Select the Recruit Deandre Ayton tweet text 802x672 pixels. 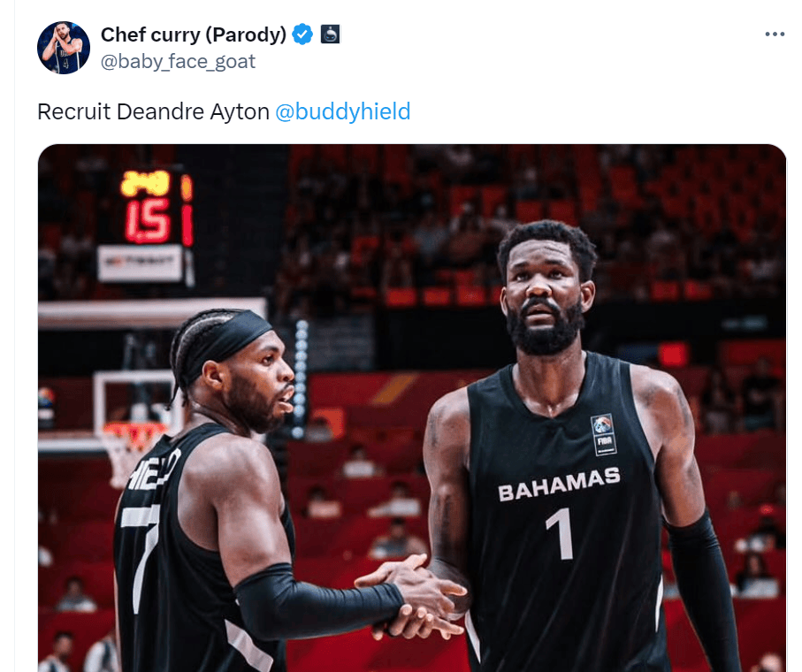(x=153, y=111)
